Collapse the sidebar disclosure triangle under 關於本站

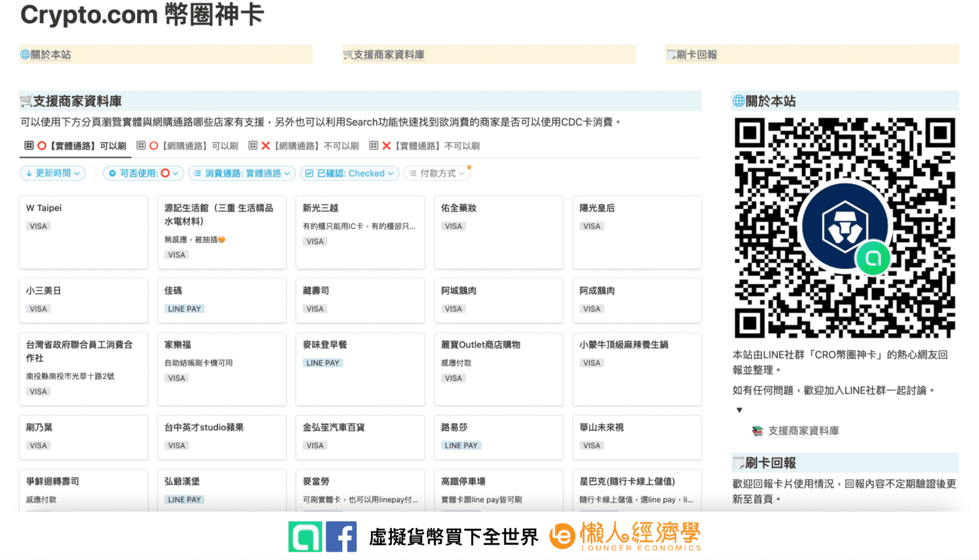coord(739,410)
